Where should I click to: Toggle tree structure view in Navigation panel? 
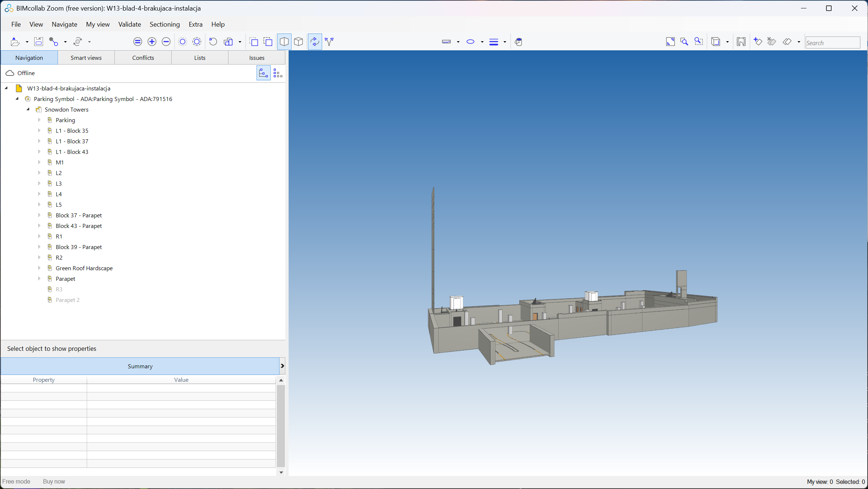point(263,73)
